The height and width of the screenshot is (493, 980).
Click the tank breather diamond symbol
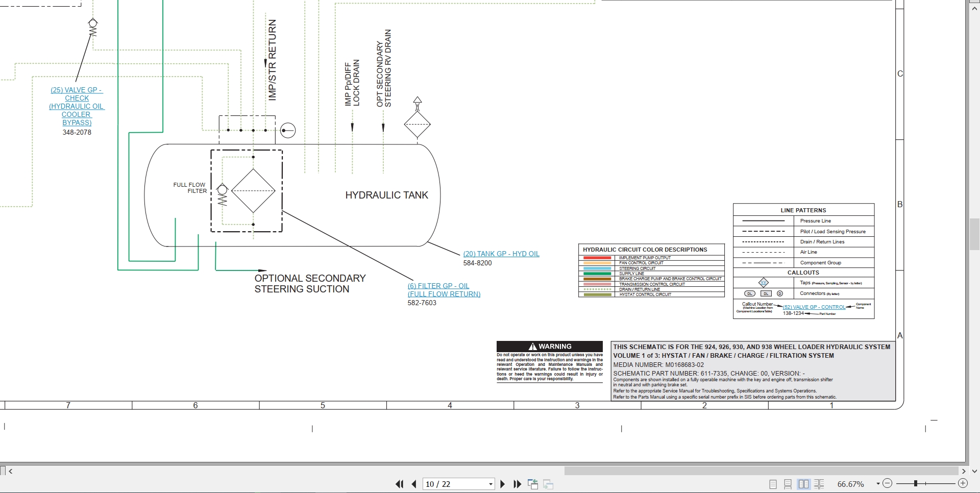pyautogui.click(x=418, y=124)
